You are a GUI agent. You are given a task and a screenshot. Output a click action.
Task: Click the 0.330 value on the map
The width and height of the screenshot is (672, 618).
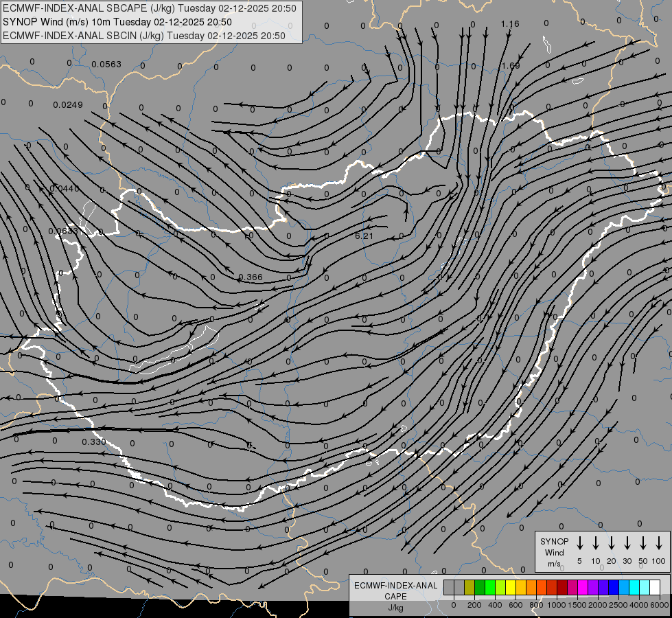[x=94, y=442]
